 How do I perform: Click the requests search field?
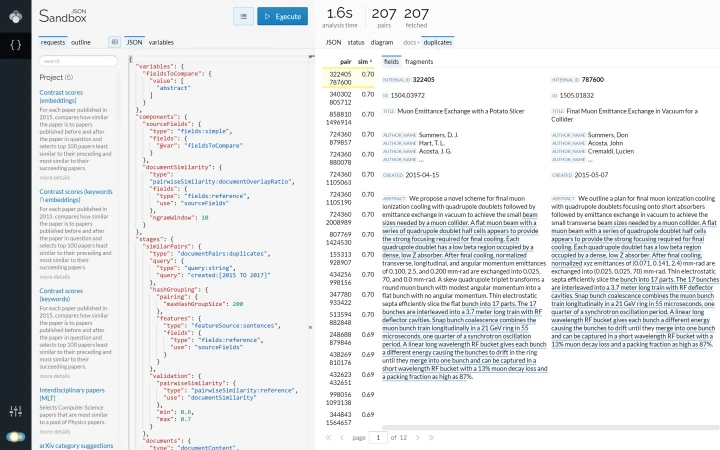(x=78, y=61)
